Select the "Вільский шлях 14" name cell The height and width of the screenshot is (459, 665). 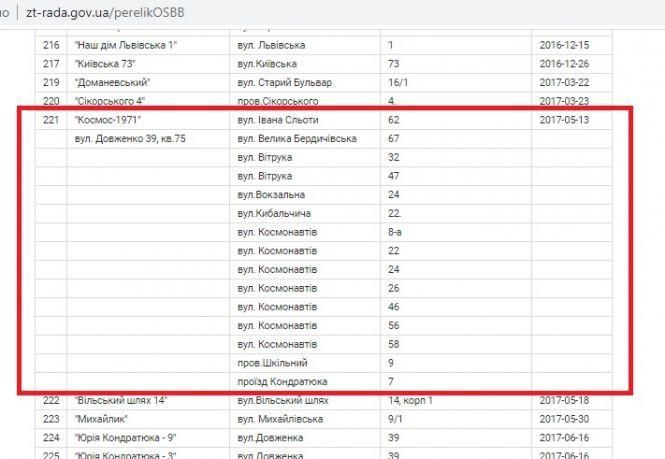click(x=119, y=400)
